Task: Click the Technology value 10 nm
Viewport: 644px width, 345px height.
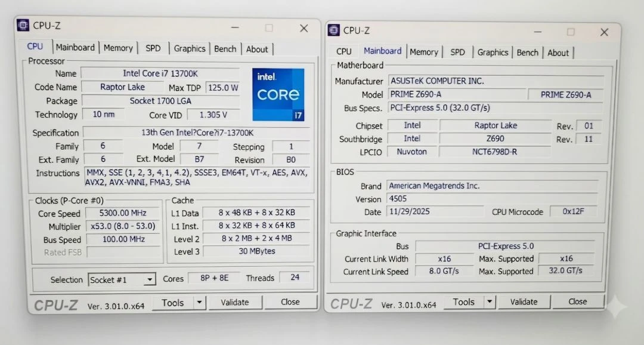Action: click(x=104, y=115)
